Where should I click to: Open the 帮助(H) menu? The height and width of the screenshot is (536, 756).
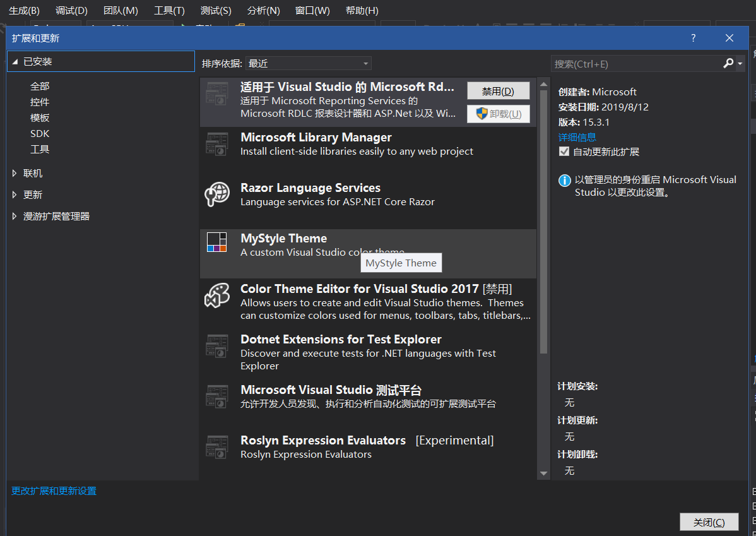pos(362,11)
